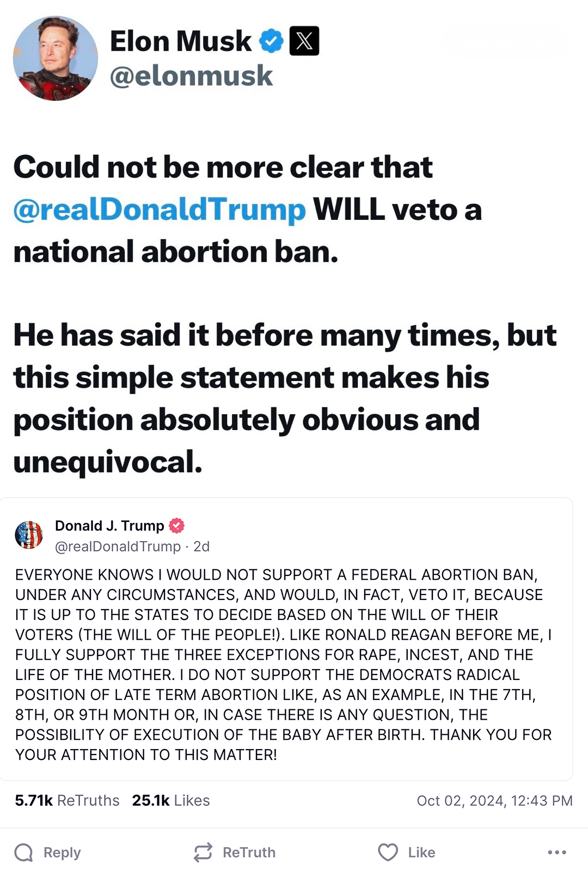
Task: Tap the ReTruth label in bottom bar
Action: (249, 852)
